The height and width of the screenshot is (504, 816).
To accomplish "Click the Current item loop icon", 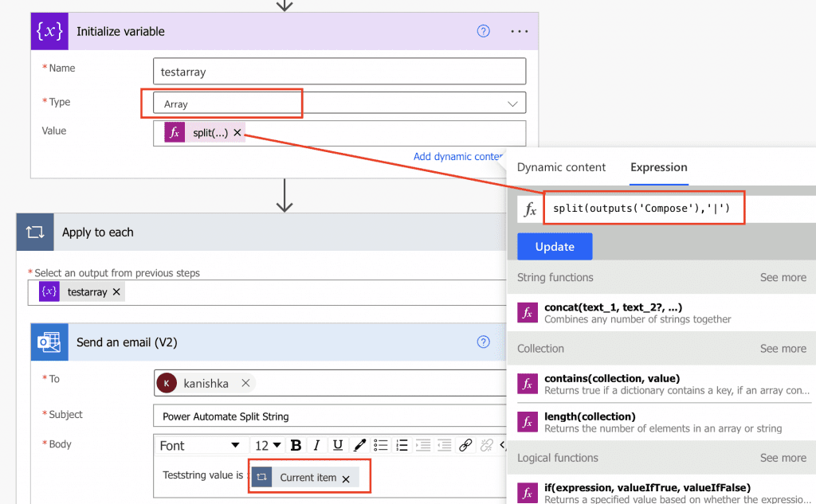I will 261,477.
